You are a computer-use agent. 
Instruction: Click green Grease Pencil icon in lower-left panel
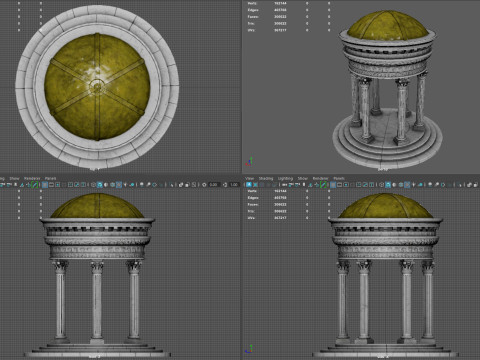click(x=35, y=184)
